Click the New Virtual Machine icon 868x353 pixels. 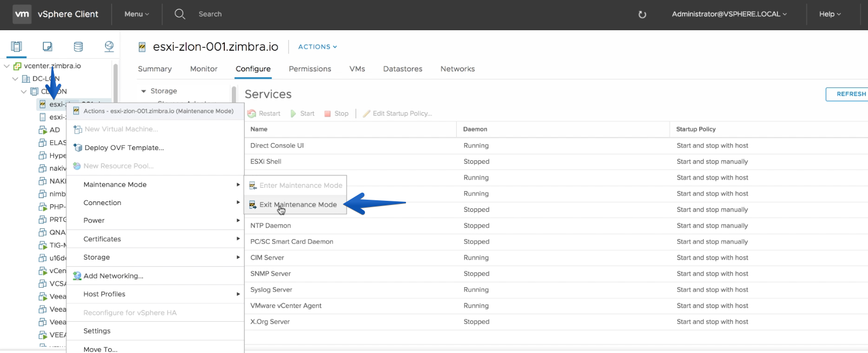point(78,130)
